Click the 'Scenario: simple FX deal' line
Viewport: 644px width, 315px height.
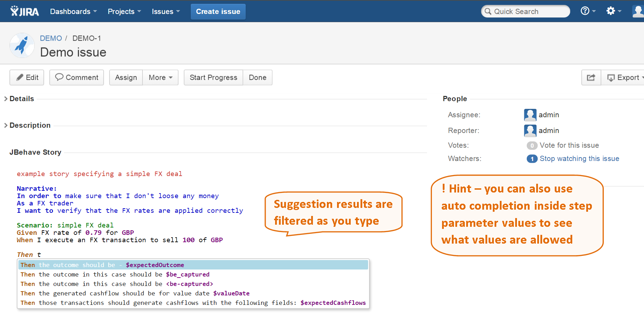pos(65,225)
